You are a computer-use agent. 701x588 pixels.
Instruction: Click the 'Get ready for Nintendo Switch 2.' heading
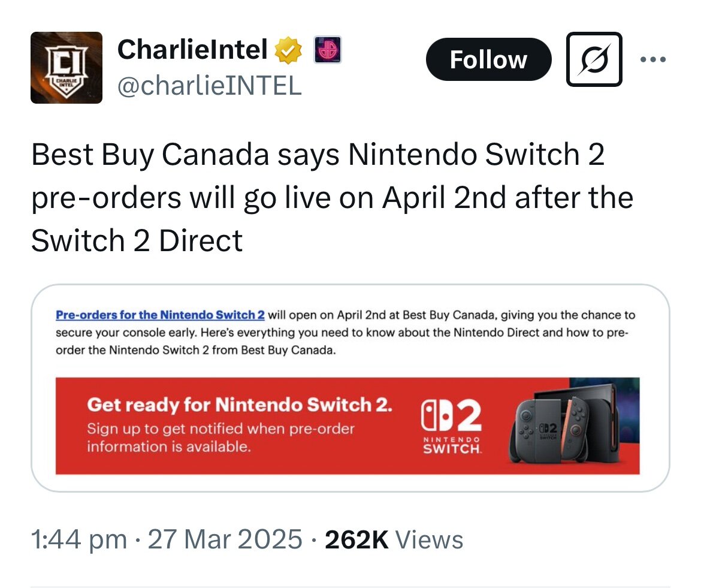pos(240,405)
